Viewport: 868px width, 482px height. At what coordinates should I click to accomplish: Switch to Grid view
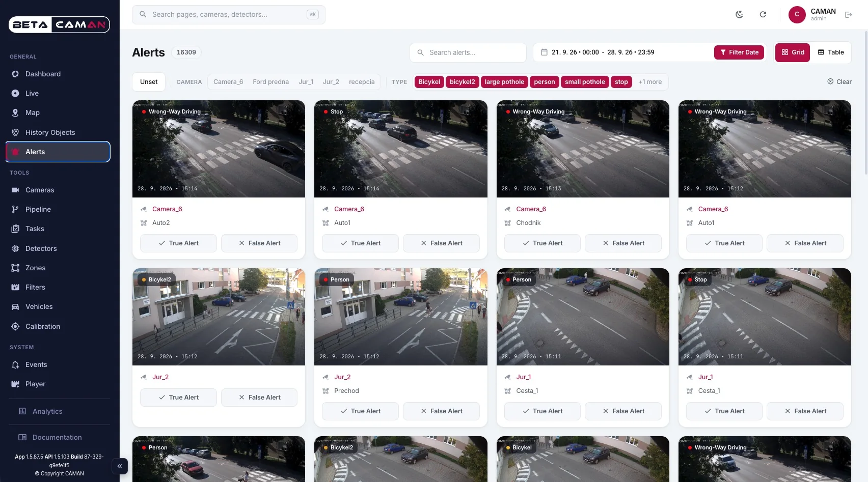point(793,52)
